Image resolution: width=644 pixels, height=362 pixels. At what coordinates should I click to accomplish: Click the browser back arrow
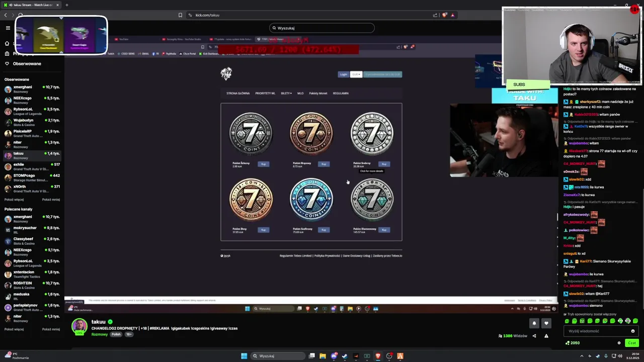click(6, 15)
